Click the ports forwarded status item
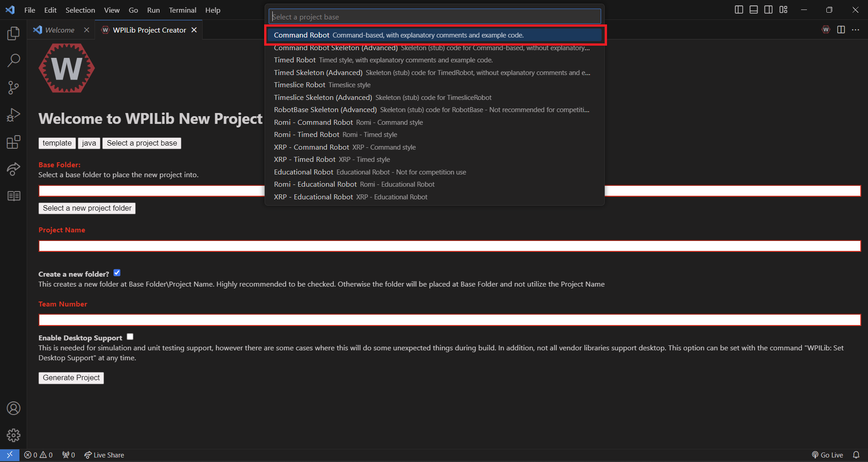The width and height of the screenshot is (868, 462). click(x=69, y=455)
